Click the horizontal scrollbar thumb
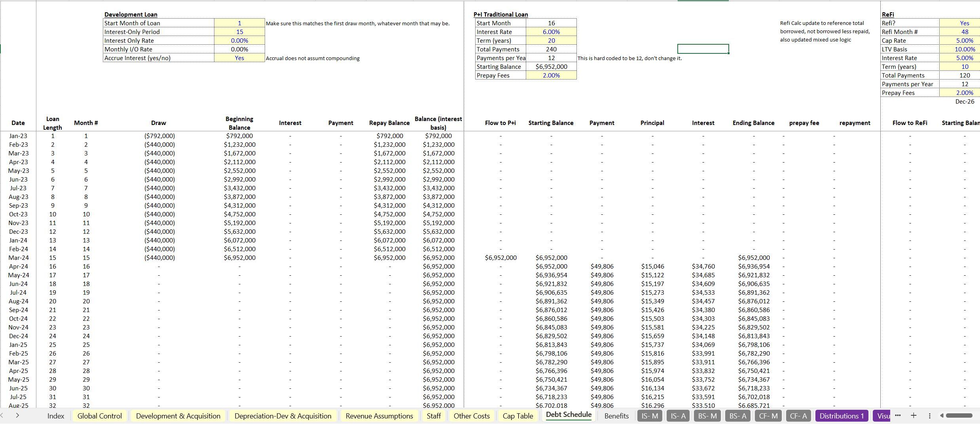This screenshot has width=980, height=424. click(x=959, y=415)
